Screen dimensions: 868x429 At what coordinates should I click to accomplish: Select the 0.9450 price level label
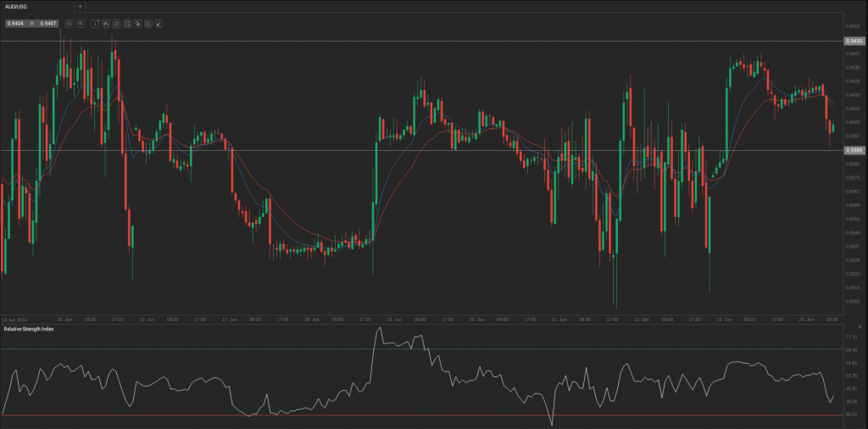pyautogui.click(x=854, y=41)
